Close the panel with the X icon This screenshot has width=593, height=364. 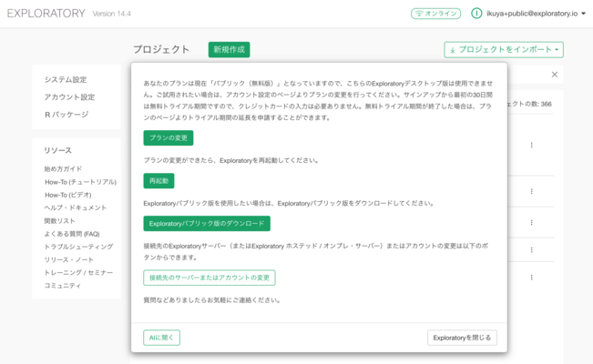555,75
